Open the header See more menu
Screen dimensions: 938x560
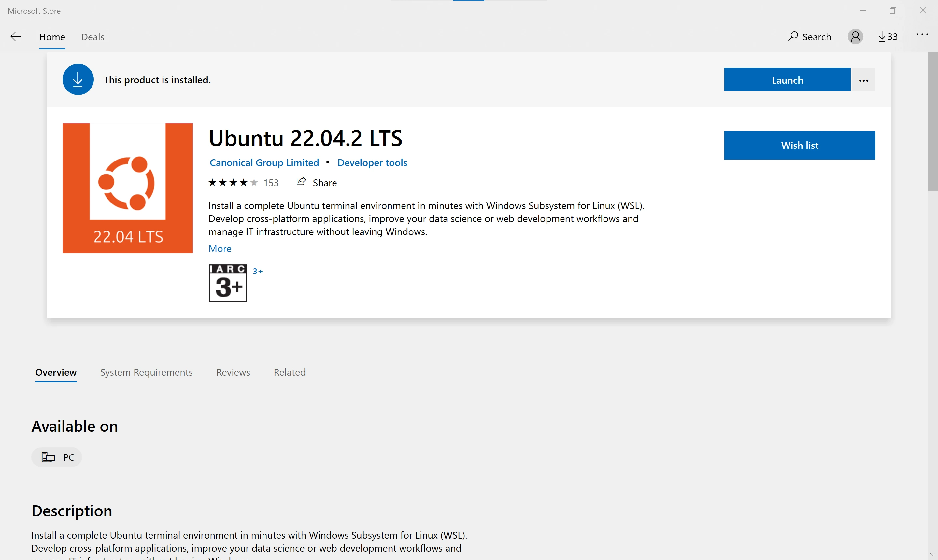pos(922,35)
